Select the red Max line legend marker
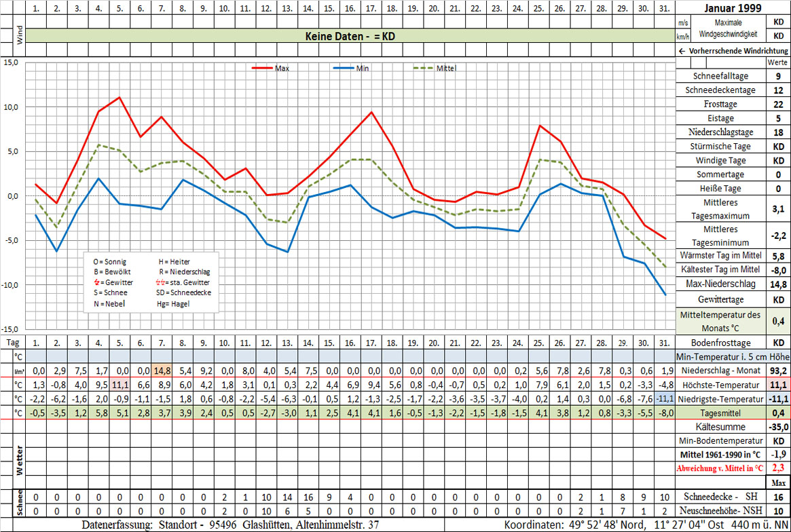This screenshot has width=791, height=532. (x=261, y=69)
